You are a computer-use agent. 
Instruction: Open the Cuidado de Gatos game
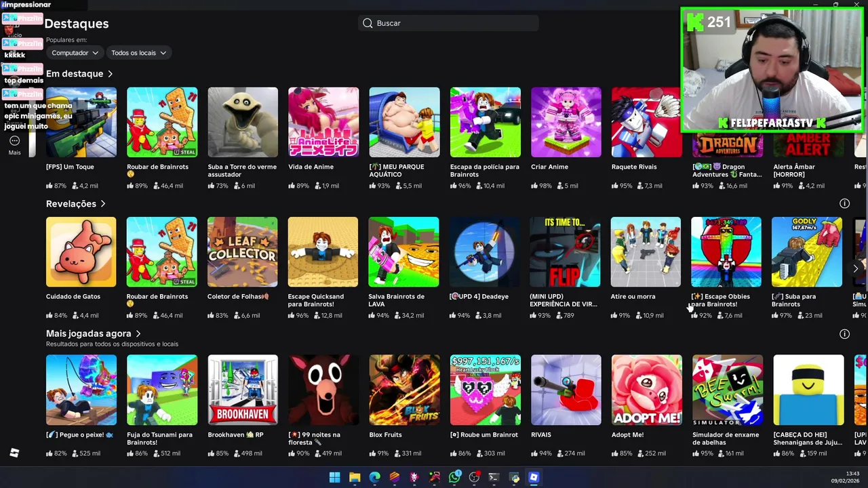(x=81, y=252)
